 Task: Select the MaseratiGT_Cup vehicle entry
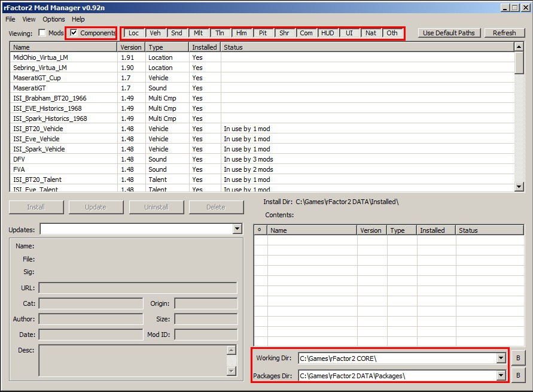tap(37, 78)
